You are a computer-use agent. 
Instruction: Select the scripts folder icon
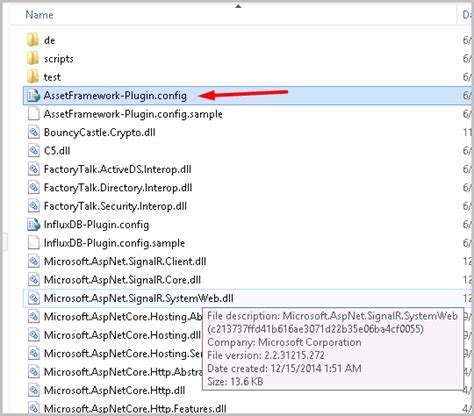tap(33, 58)
